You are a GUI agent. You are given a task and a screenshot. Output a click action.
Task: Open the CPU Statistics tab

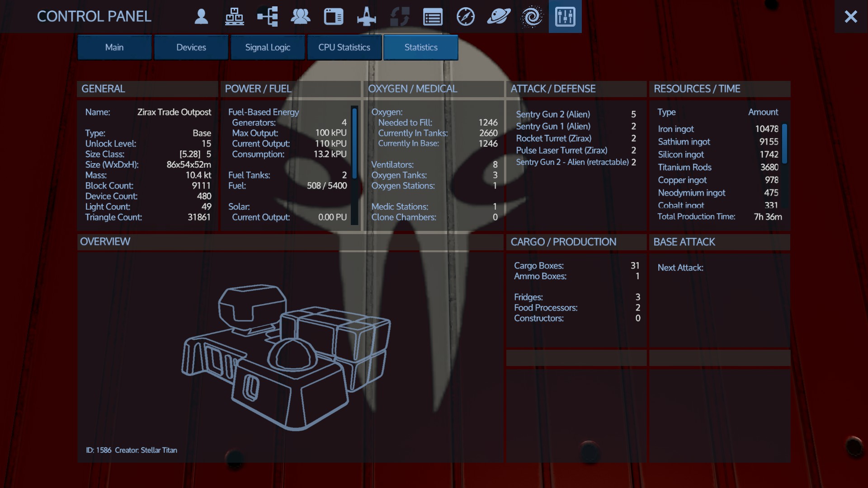[344, 47]
